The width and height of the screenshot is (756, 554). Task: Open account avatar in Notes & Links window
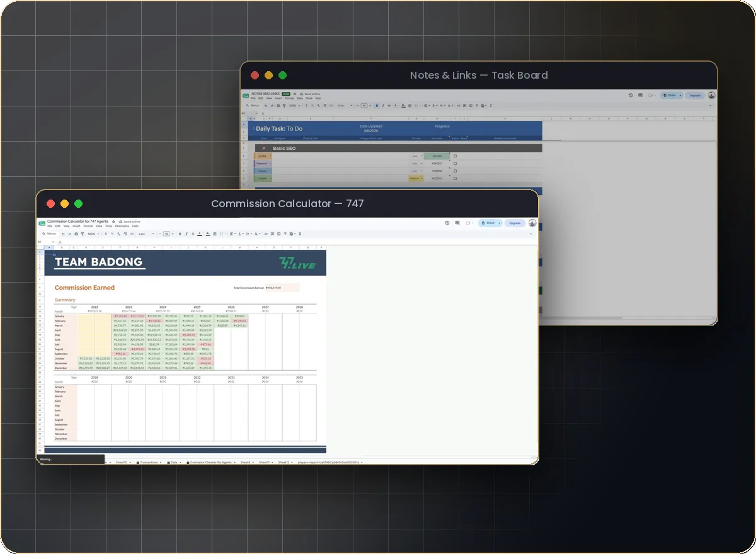point(711,95)
